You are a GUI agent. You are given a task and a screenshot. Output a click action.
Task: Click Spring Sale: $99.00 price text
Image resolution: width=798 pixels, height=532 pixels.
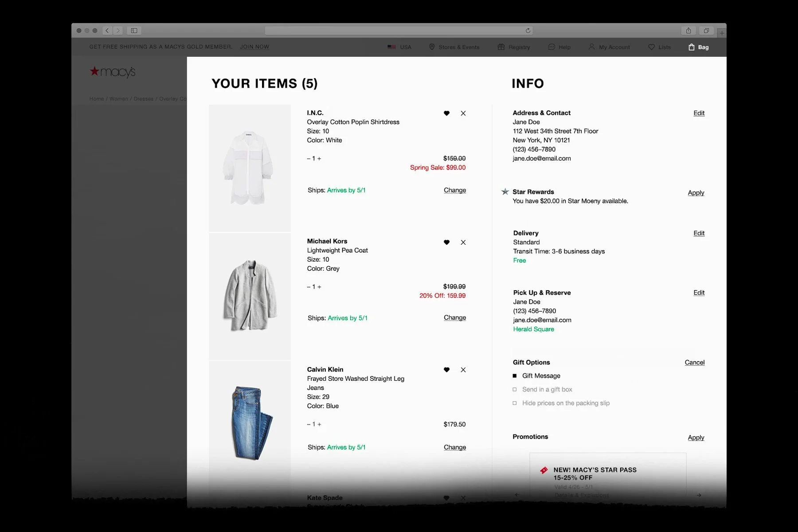[x=438, y=168]
